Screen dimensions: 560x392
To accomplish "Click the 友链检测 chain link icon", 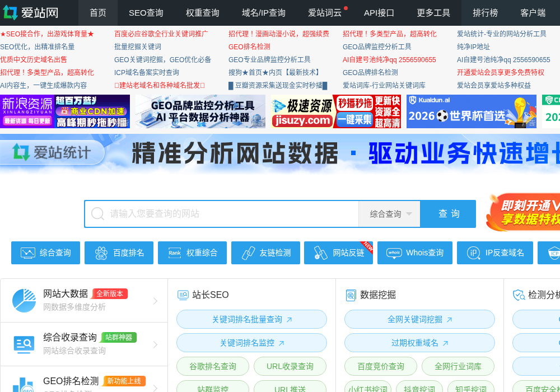I will pos(248,253).
